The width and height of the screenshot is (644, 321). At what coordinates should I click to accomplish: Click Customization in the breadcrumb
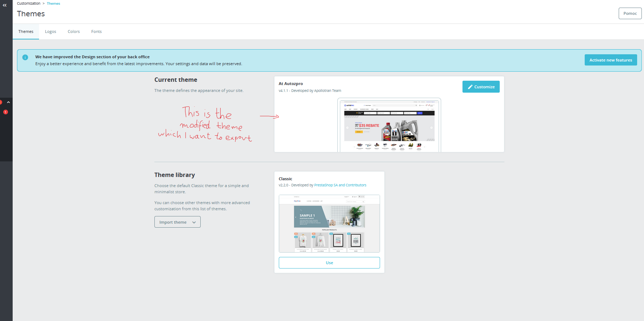(x=29, y=4)
